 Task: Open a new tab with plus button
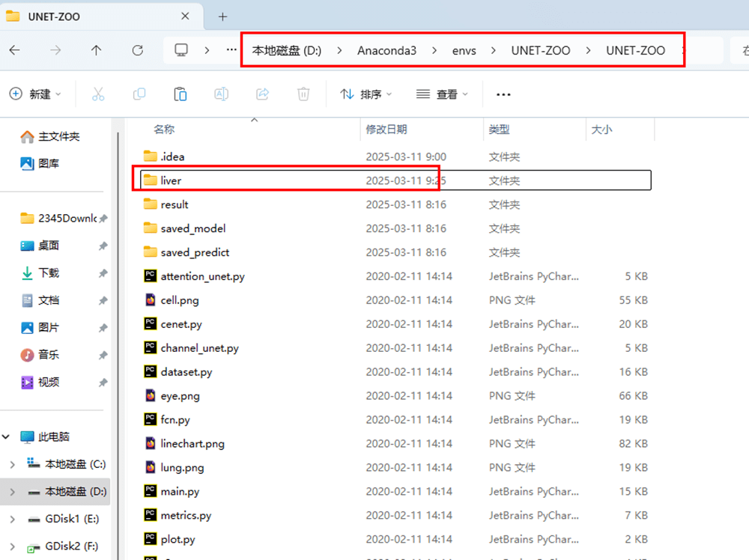(x=222, y=16)
